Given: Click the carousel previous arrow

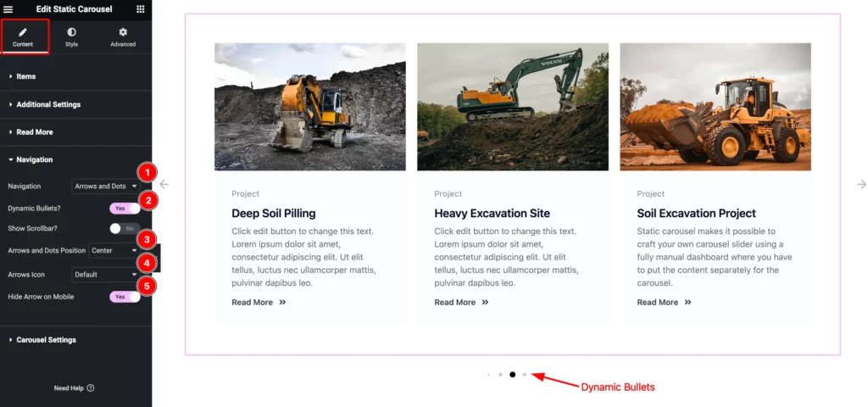Looking at the screenshot, I should coord(164,184).
